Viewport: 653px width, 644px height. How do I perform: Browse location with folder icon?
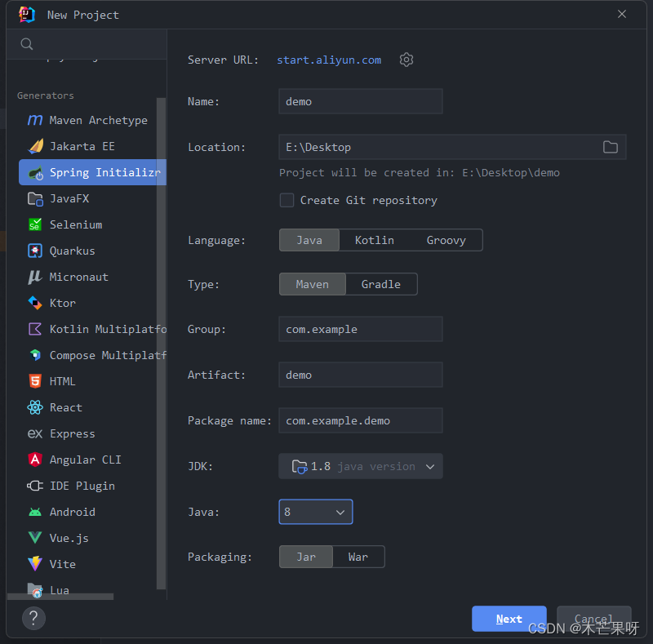pos(610,147)
